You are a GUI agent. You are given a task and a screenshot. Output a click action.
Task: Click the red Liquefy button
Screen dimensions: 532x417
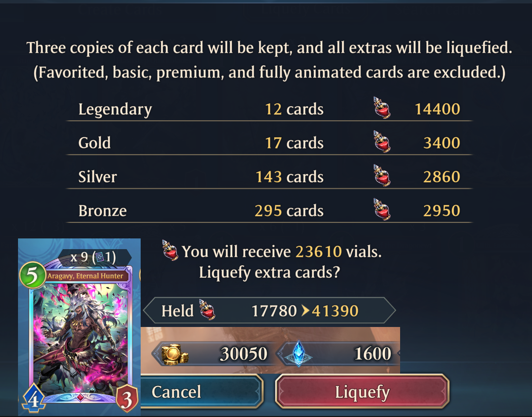[362, 392]
